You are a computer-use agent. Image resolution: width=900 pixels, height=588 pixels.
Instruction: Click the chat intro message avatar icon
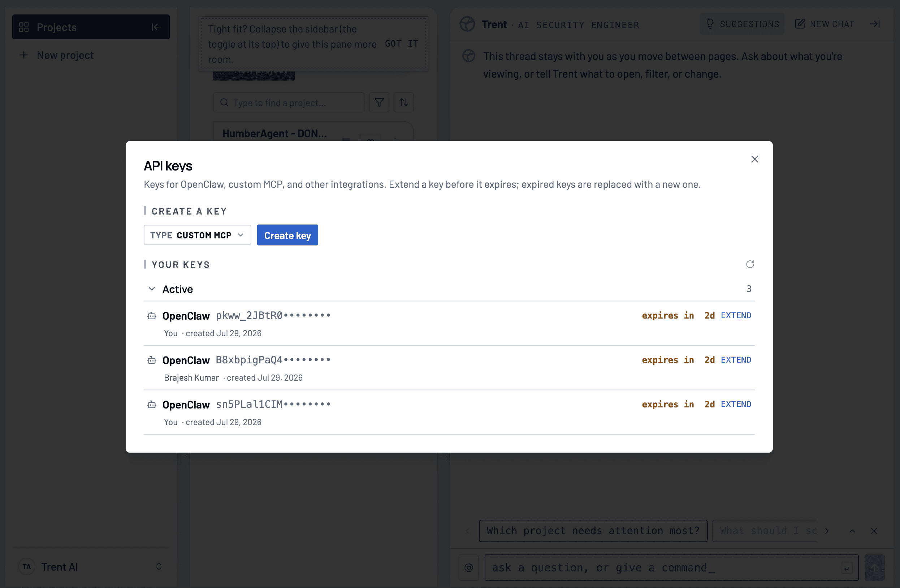point(468,56)
